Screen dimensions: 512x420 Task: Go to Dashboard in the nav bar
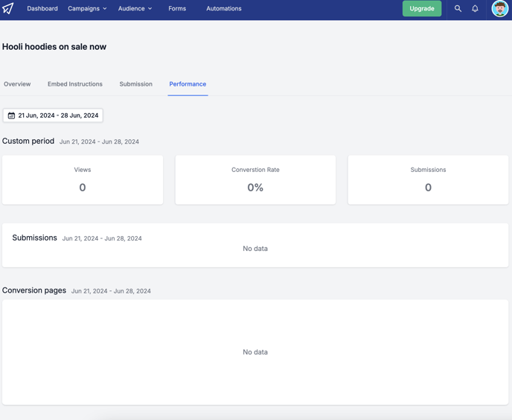(x=42, y=8)
